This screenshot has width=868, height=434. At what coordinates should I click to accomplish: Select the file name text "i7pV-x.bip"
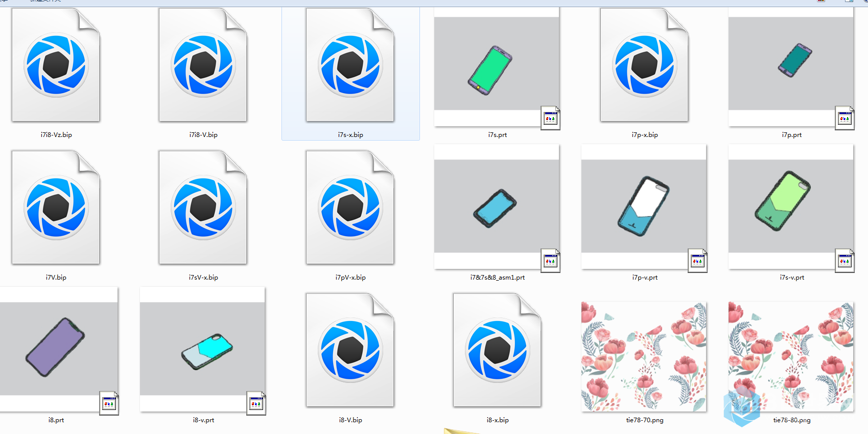click(x=350, y=278)
